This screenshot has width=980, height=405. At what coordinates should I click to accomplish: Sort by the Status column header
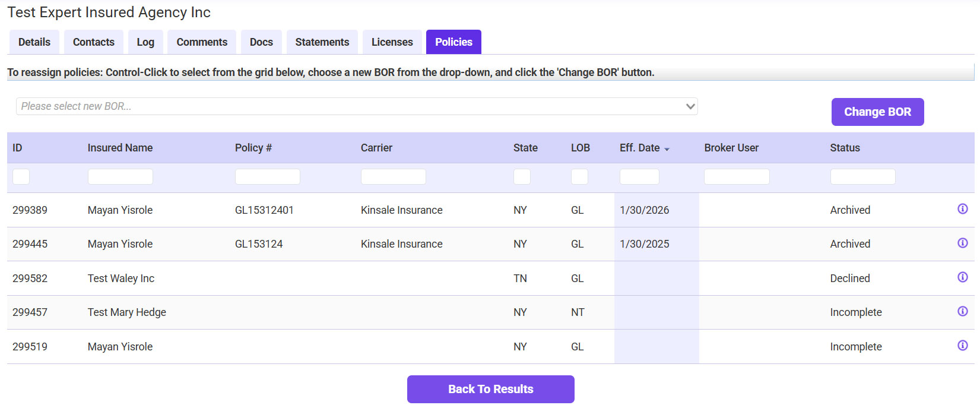point(845,148)
